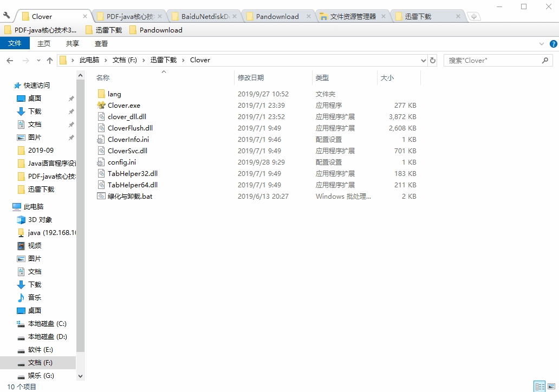The height and width of the screenshot is (392, 559).
Task: Open the 主页 ribbon tab
Action: tap(44, 43)
